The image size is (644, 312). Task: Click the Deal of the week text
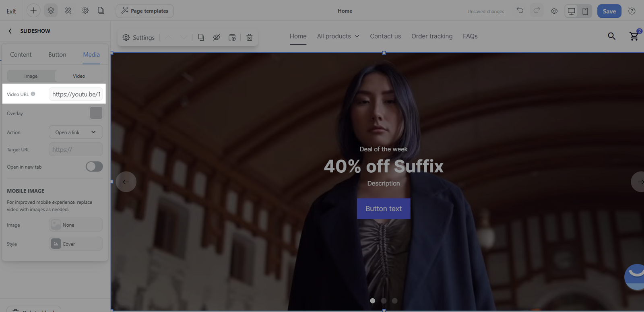(384, 149)
